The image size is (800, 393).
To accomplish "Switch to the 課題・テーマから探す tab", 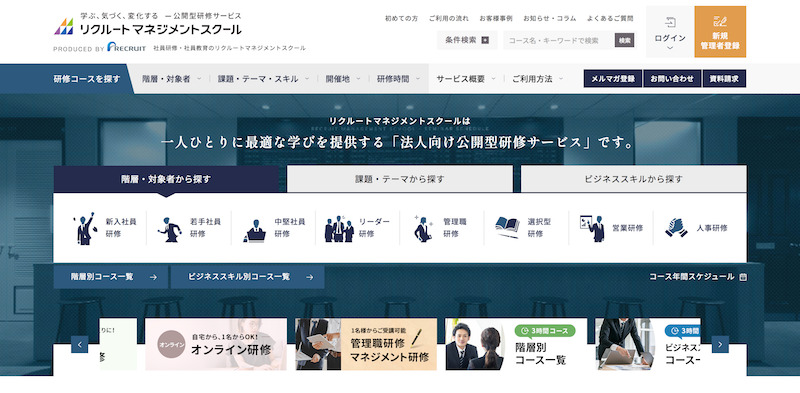I will (x=399, y=179).
